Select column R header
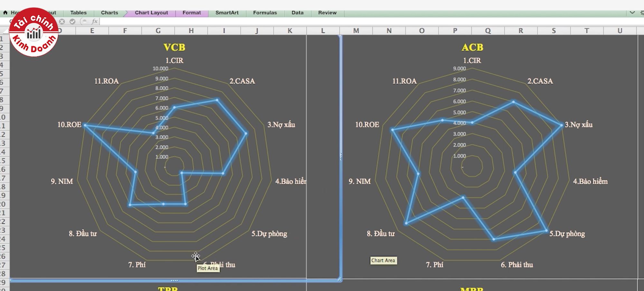644x291 pixels. pyautogui.click(x=521, y=31)
